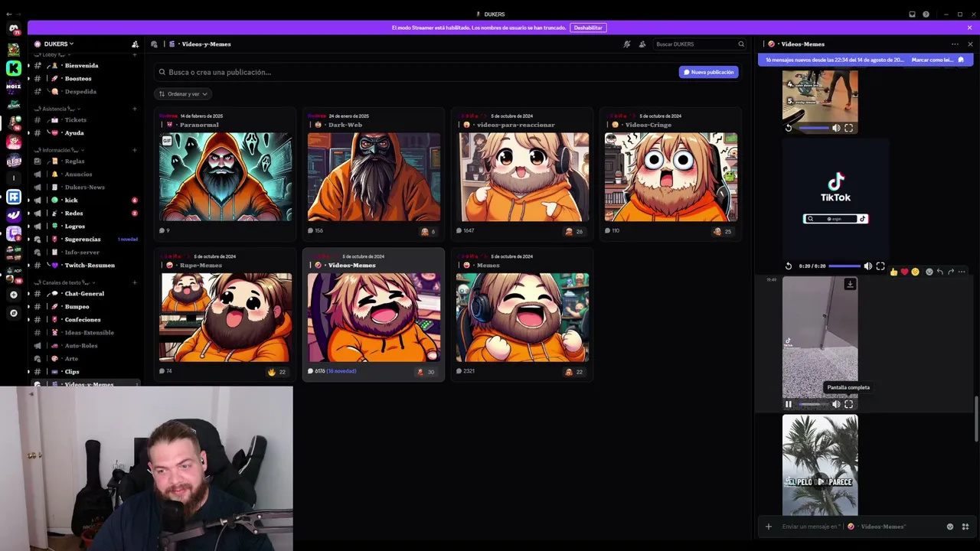Mute the playing video's volume
Image resolution: width=980 pixels, height=551 pixels.
836,404
